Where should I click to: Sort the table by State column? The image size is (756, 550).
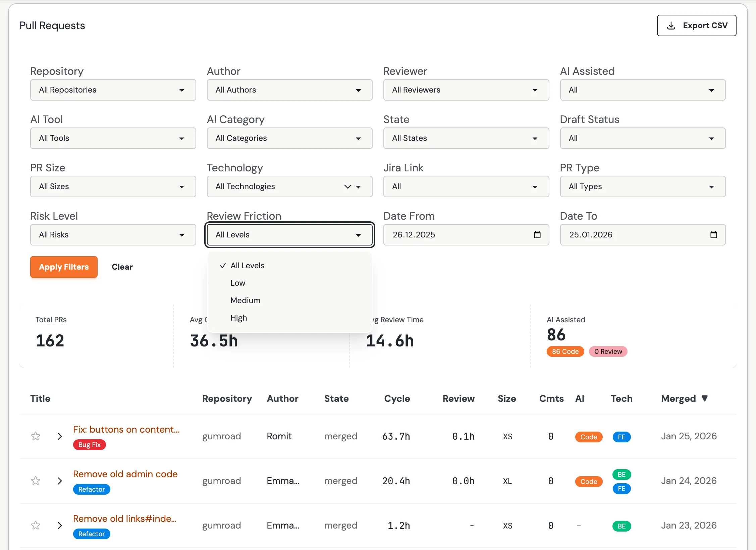coord(336,398)
